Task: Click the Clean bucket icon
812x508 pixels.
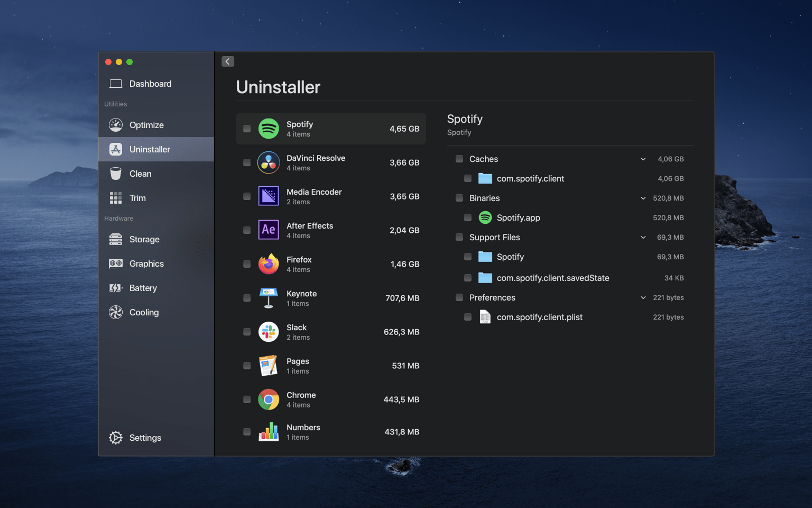Action: 116,174
